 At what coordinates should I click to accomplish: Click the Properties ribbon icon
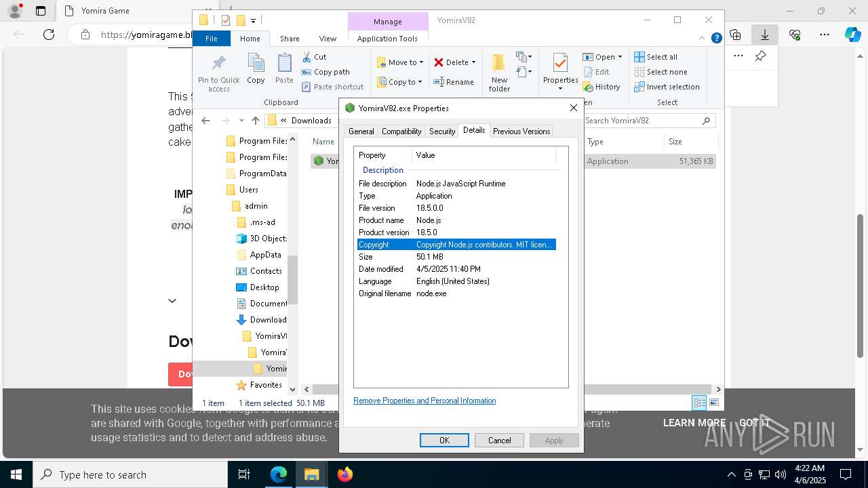pyautogui.click(x=560, y=64)
